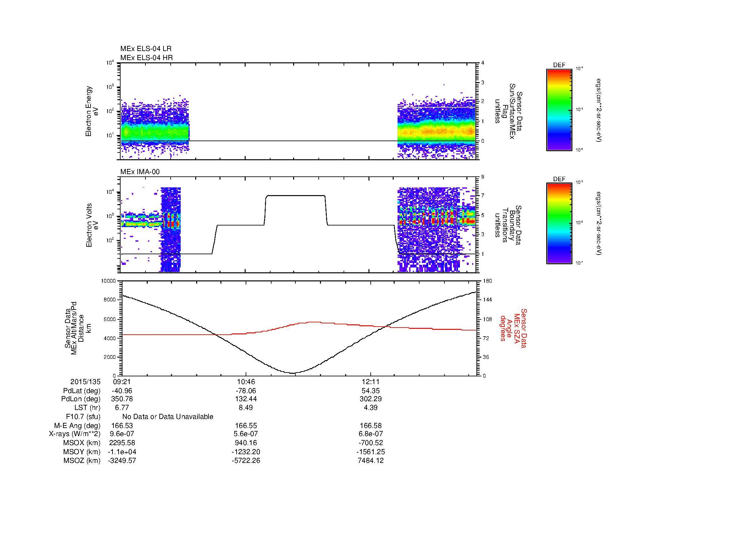Click the 'MSOY (km)' row label
Screen dimensions: 756x534
click(82, 452)
